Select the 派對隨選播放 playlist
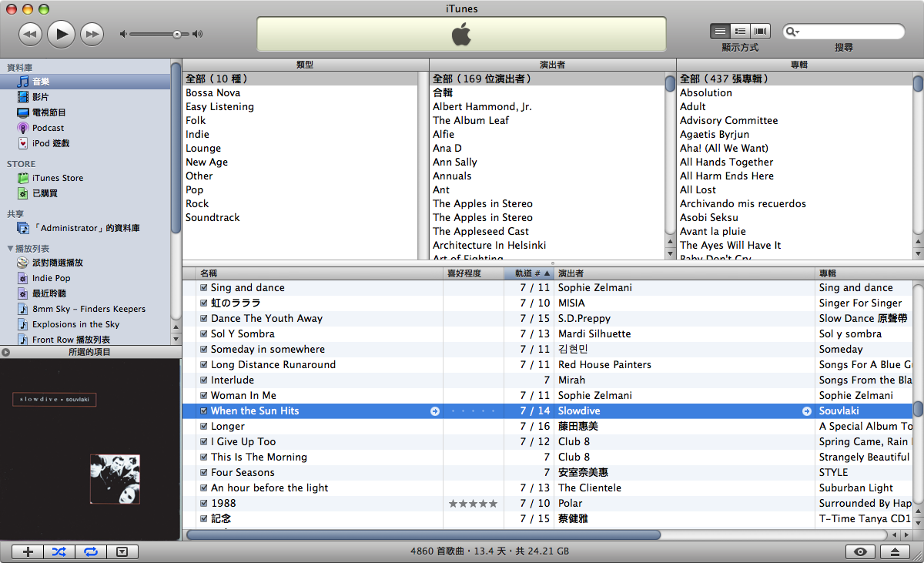Image resolution: width=924 pixels, height=563 pixels. [x=85, y=263]
